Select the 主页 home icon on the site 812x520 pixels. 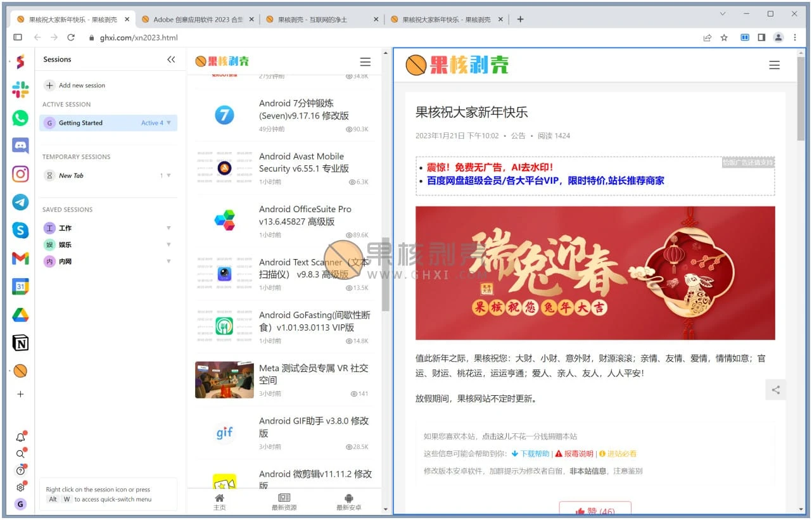(219, 502)
